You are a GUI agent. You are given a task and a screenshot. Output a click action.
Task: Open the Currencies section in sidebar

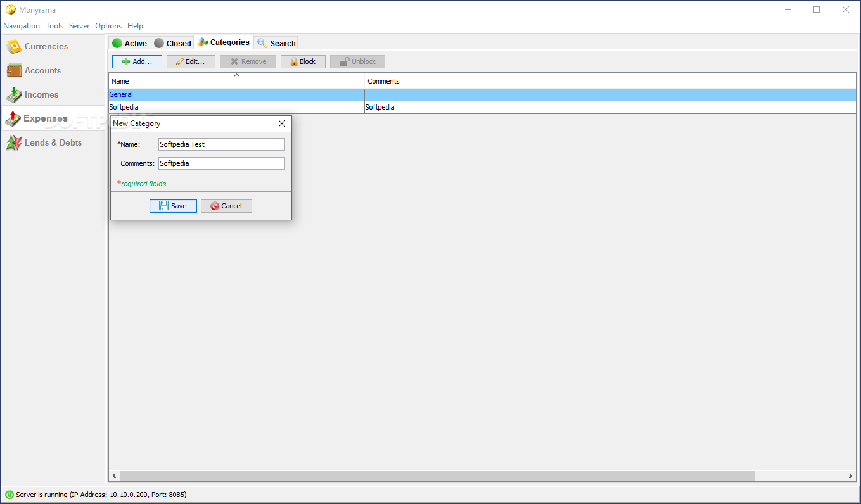[x=53, y=46]
